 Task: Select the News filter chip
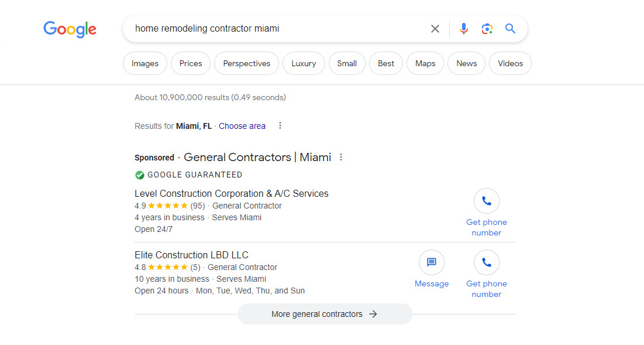466,63
